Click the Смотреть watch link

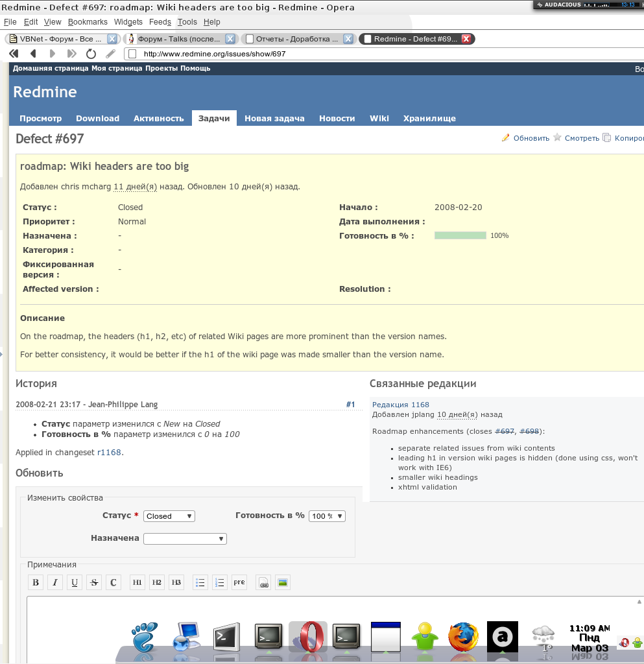pyautogui.click(x=582, y=138)
